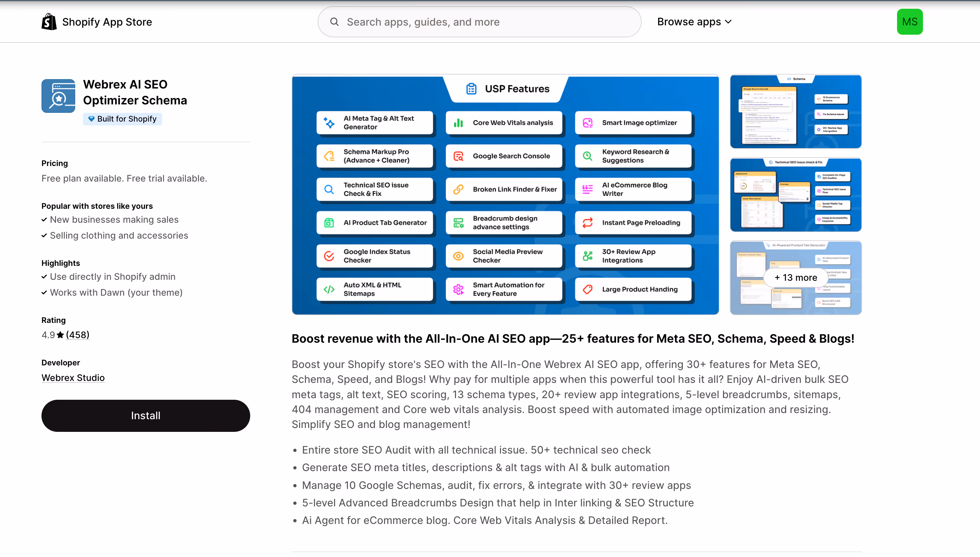The width and height of the screenshot is (980, 557).
Task: Go to Shopify App Store home link
Action: click(97, 22)
